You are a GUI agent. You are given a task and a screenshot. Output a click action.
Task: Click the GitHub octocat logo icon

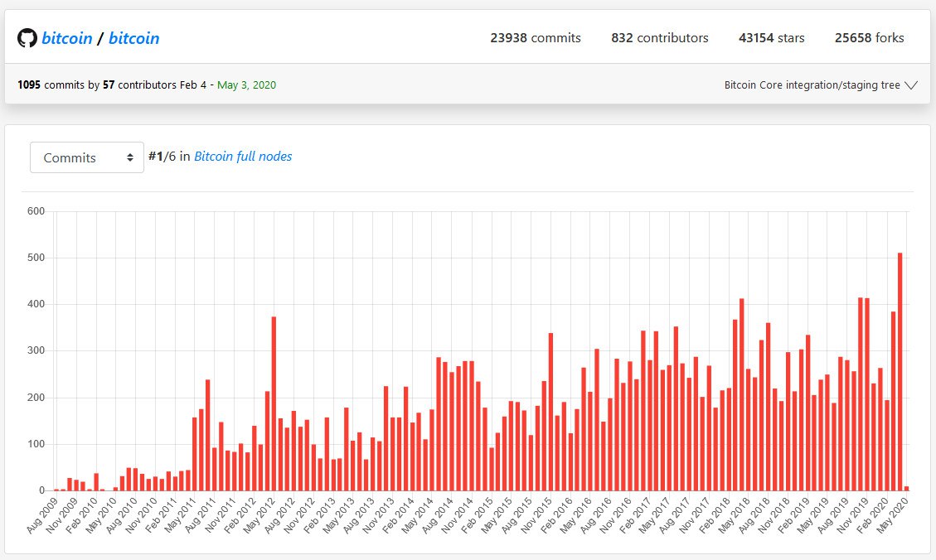point(27,38)
